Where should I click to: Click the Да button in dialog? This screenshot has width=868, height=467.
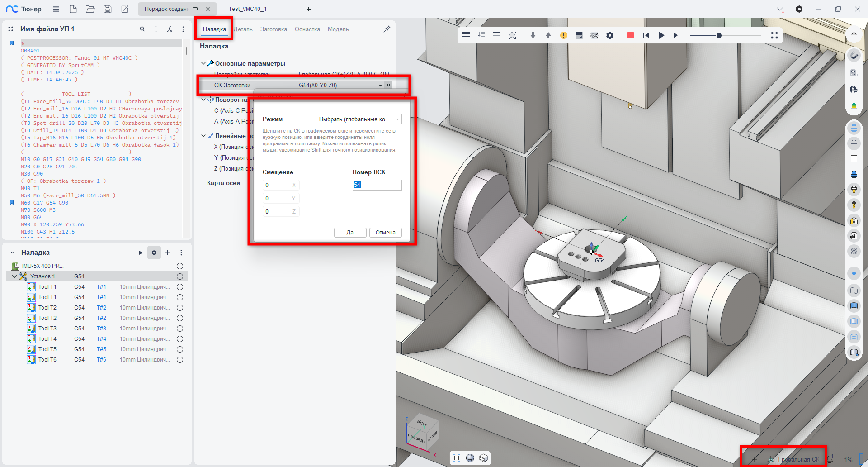350,233
